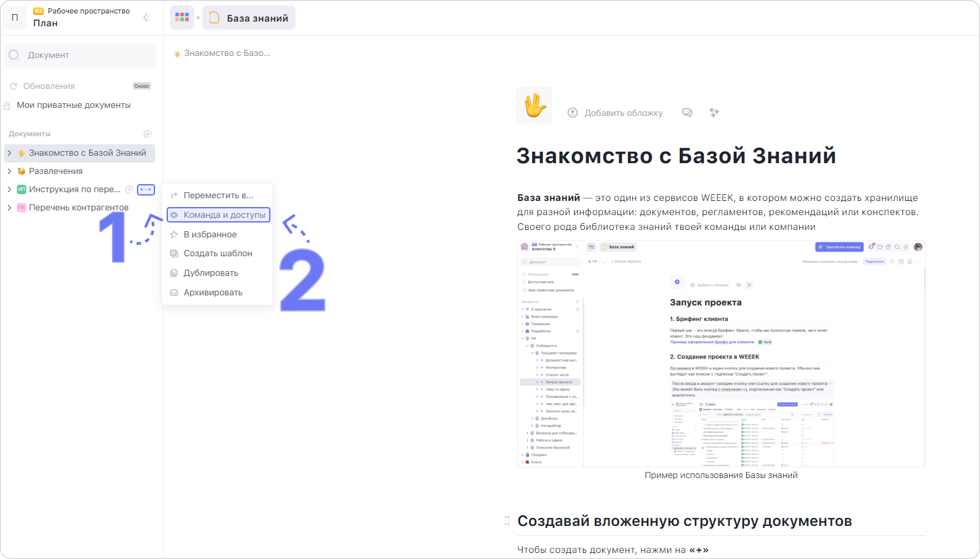The width and height of the screenshot is (980, 559).
Task: Expand Знакомство с Базой Знаний tree item
Action: (x=9, y=153)
